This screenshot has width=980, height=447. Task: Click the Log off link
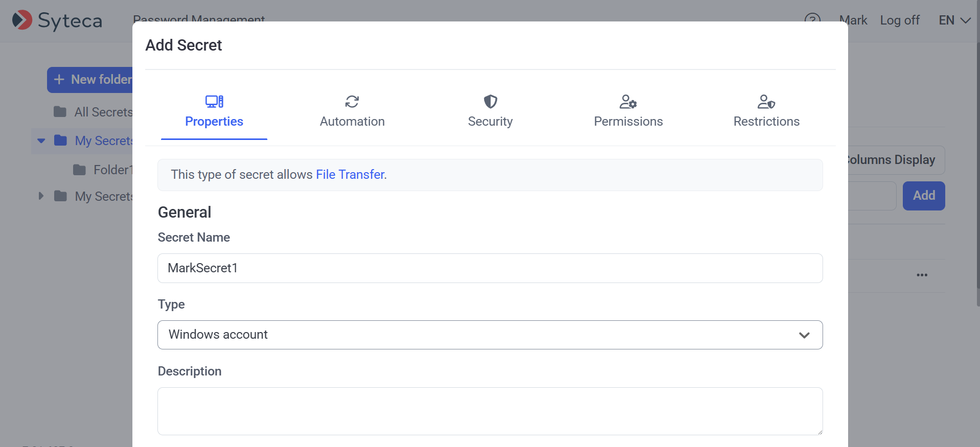[x=899, y=20]
